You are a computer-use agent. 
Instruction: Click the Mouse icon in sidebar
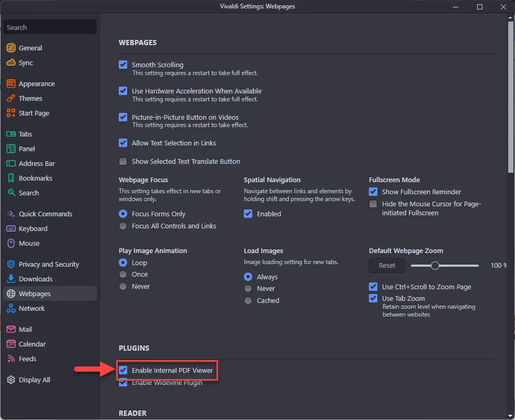[x=11, y=243]
